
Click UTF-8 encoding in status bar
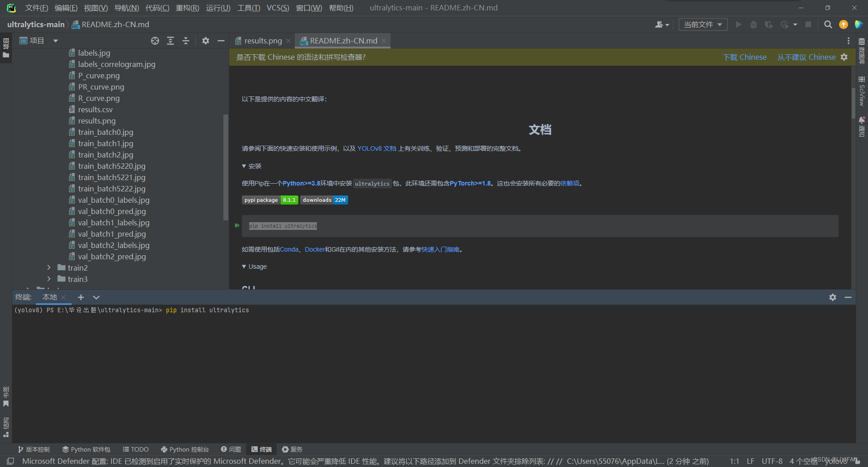click(x=772, y=461)
